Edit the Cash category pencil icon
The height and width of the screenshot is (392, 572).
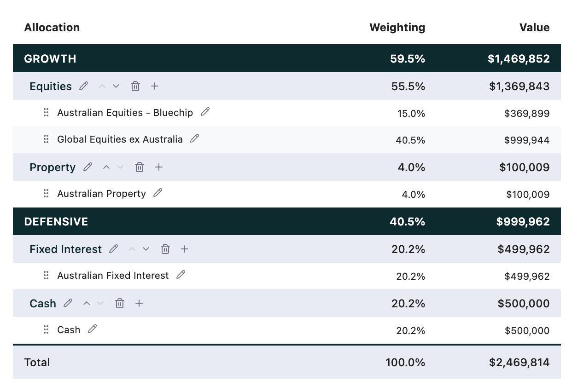coord(68,303)
